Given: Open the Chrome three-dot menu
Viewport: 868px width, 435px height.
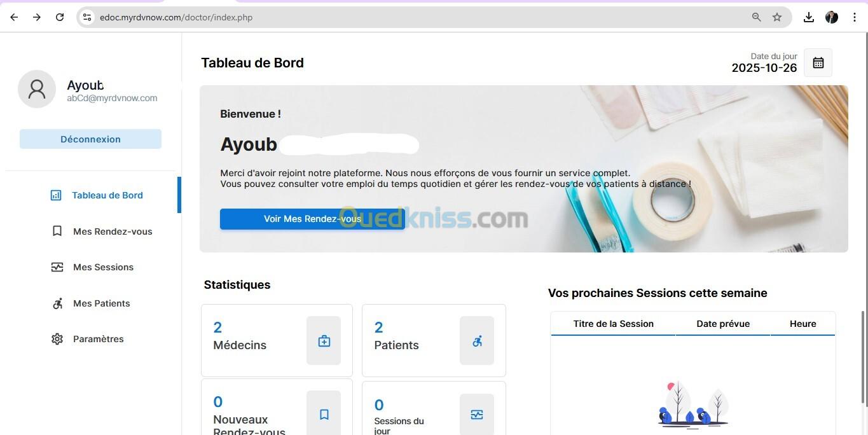Looking at the screenshot, I should (x=855, y=17).
